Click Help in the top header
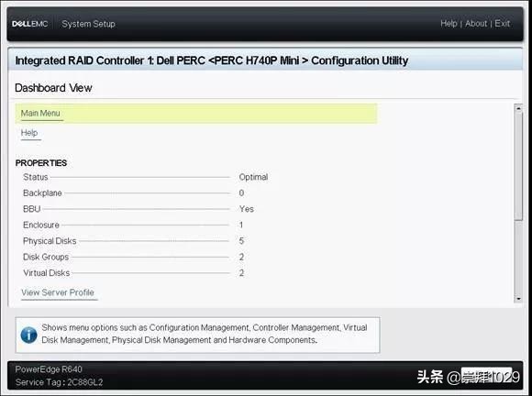 (449, 24)
